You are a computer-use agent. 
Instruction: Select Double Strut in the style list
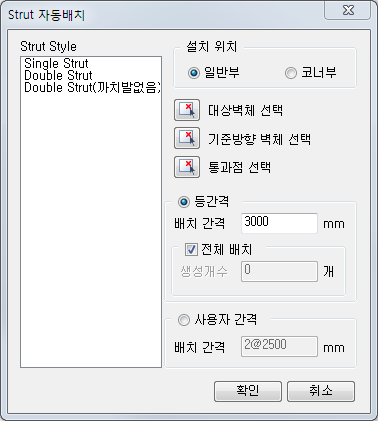(x=58, y=75)
